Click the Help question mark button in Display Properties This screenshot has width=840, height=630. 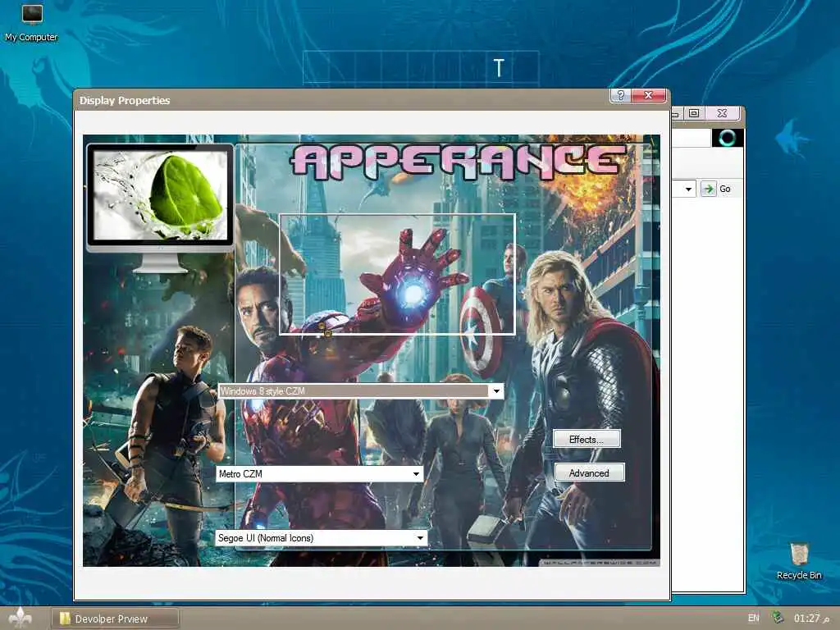pyautogui.click(x=620, y=95)
